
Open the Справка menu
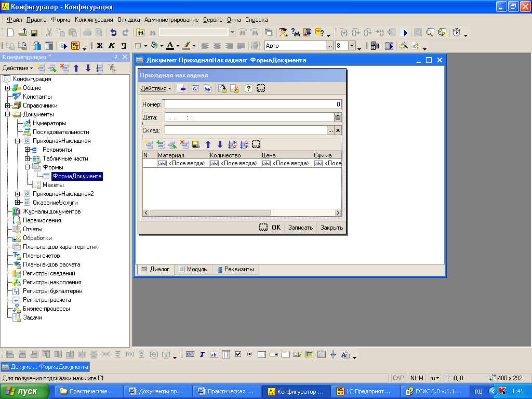[257, 20]
